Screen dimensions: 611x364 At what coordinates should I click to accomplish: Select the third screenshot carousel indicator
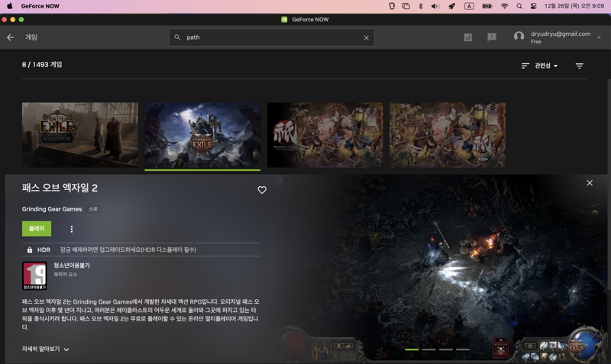click(x=446, y=350)
